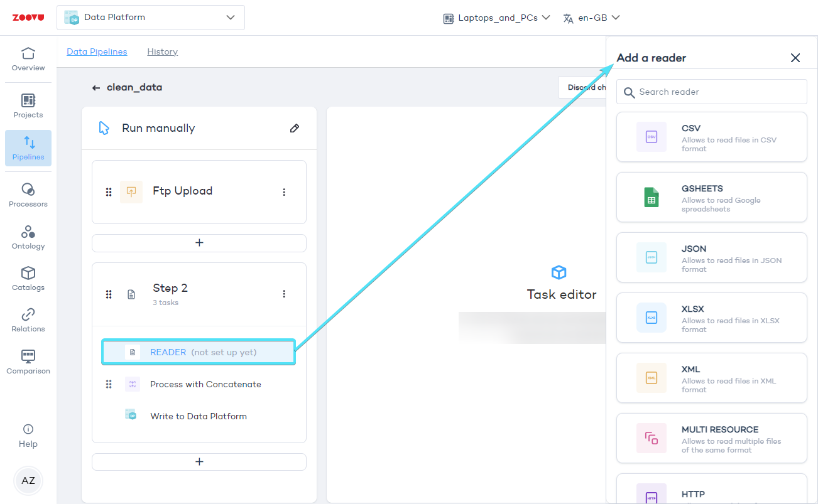818x504 pixels.
Task: Open the Ontology section
Action: 28,237
